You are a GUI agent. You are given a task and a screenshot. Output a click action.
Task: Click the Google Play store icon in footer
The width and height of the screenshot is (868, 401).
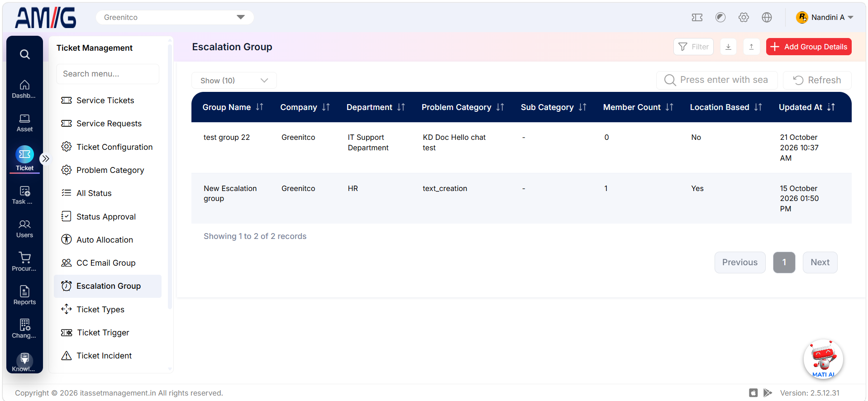[768, 393]
